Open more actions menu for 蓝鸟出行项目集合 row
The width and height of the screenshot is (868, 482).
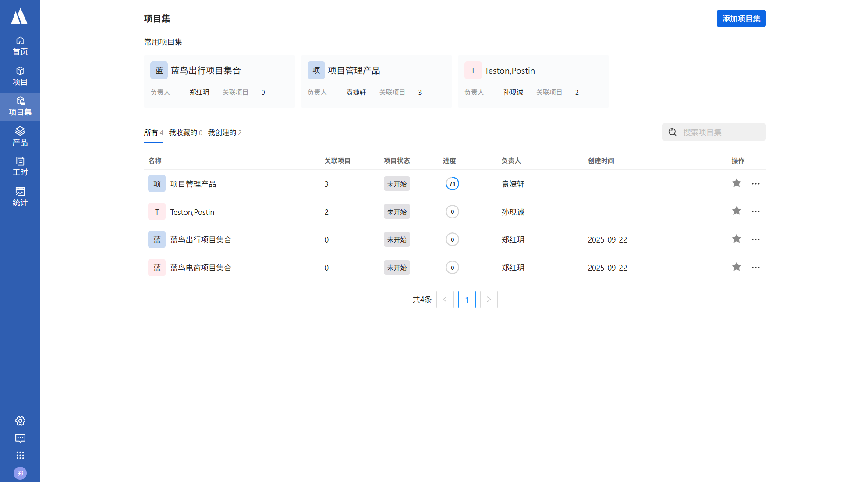(x=755, y=239)
